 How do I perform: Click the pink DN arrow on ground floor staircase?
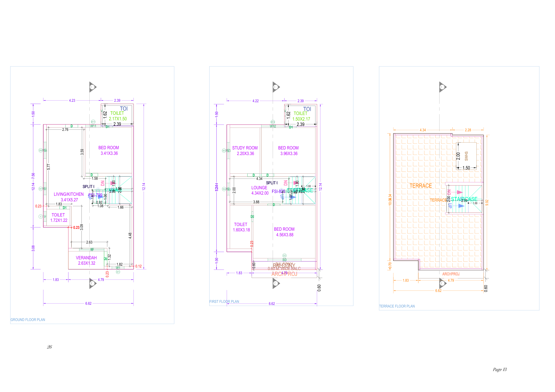pyautogui.click(x=113, y=183)
